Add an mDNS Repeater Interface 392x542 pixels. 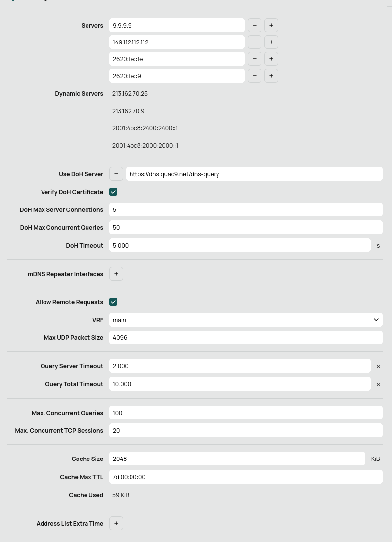pyautogui.click(x=116, y=274)
